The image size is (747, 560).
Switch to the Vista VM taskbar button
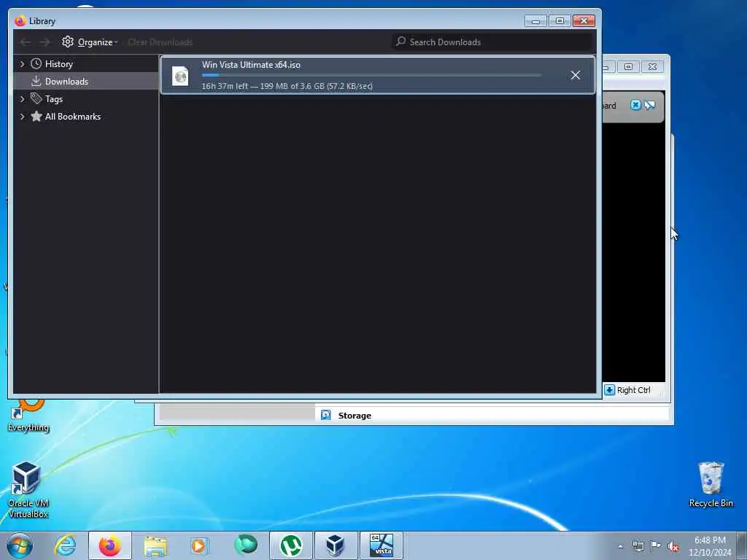click(x=381, y=545)
